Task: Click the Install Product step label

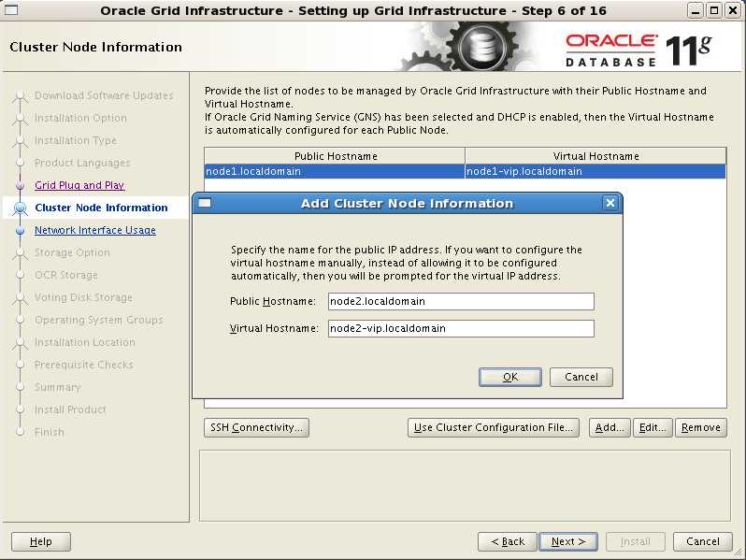Action: coord(70,409)
